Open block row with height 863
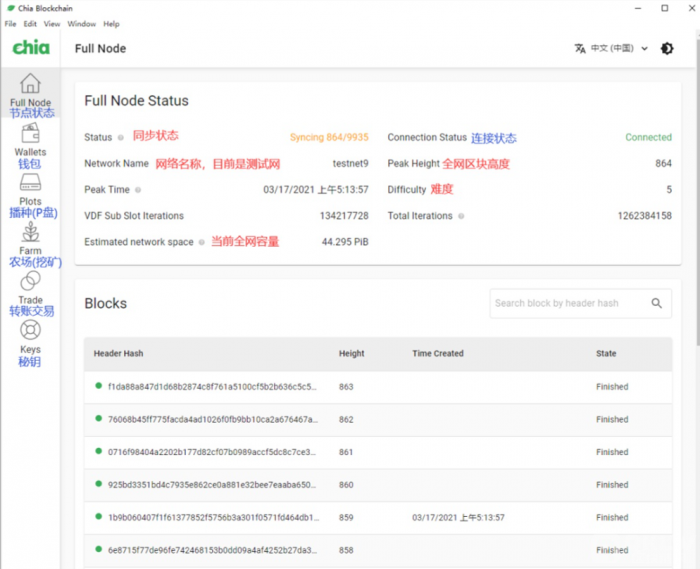 pos(378,387)
